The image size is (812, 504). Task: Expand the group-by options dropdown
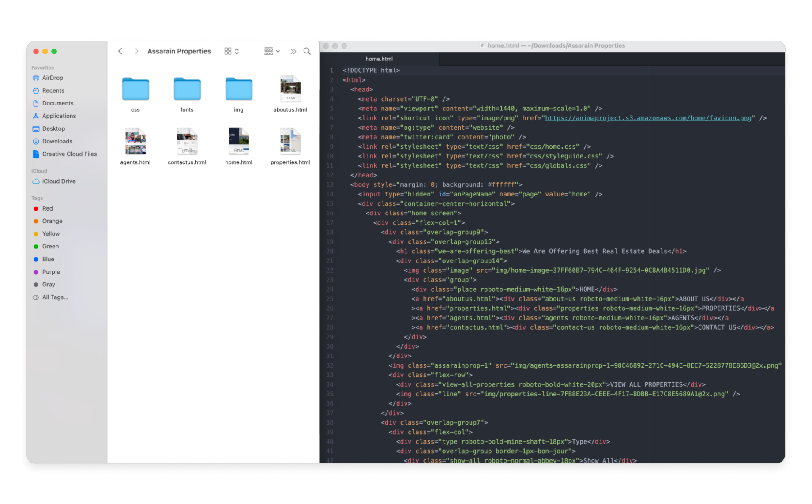coord(272,51)
